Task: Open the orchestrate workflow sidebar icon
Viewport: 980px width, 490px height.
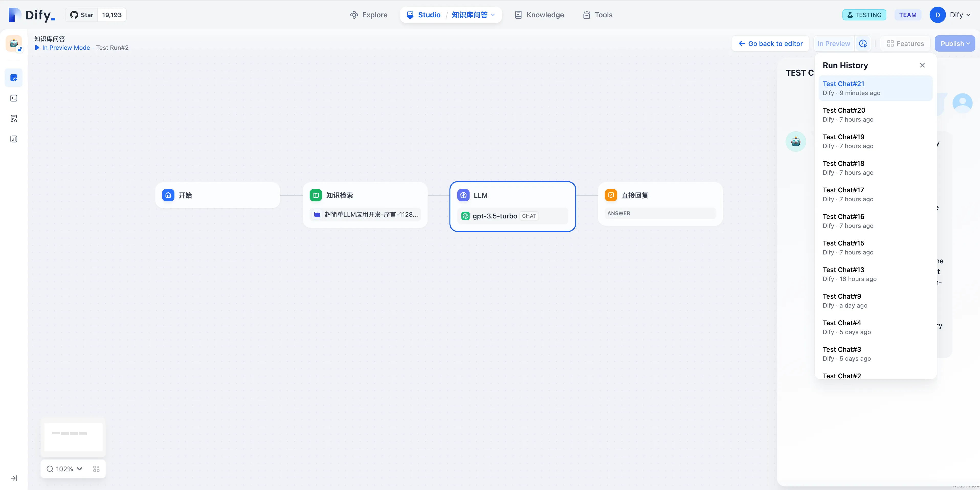Action: click(x=14, y=78)
